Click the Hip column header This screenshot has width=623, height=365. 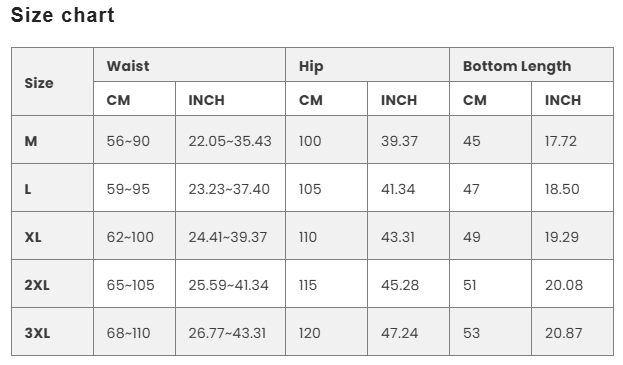(367, 65)
